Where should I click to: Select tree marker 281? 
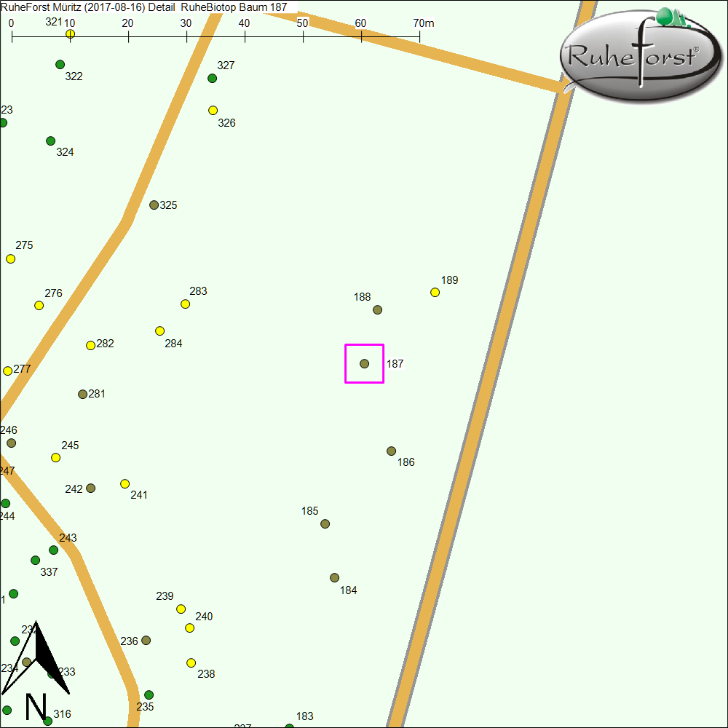[x=83, y=394]
